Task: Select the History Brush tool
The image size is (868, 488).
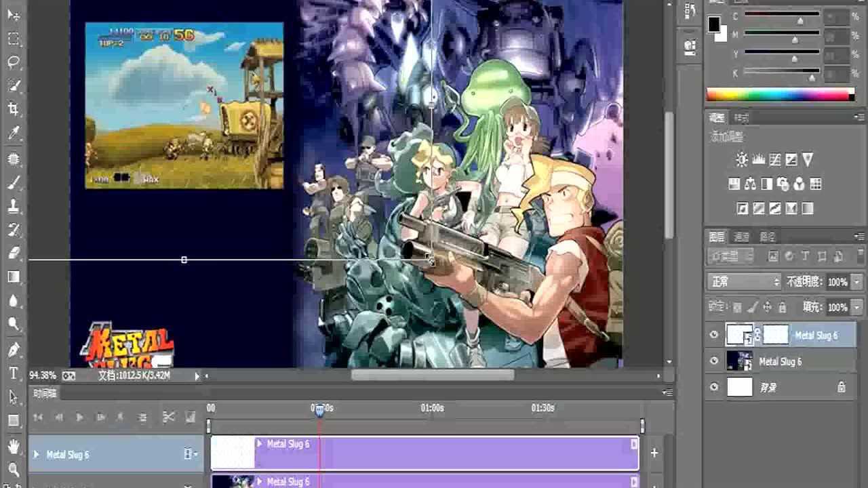Action: click(x=14, y=230)
